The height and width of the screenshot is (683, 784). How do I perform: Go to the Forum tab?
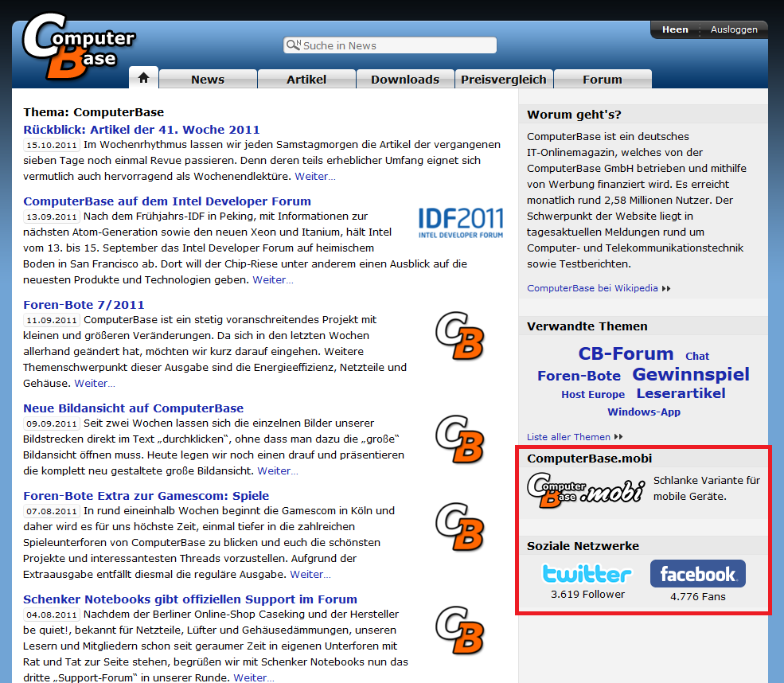[603, 79]
